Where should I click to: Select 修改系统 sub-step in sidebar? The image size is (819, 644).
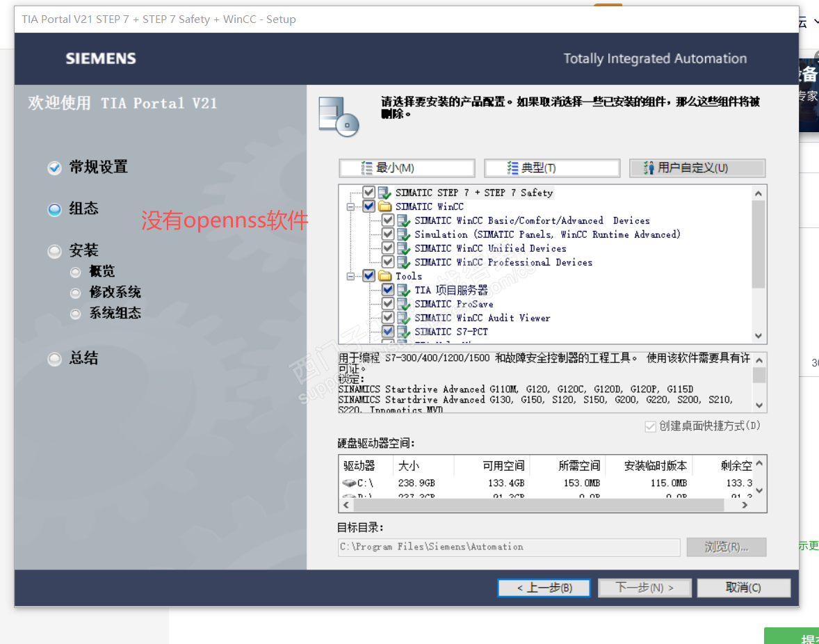pos(106,293)
